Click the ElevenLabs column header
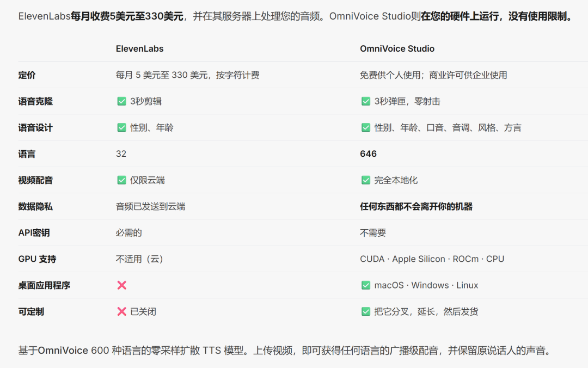 click(x=139, y=49)
